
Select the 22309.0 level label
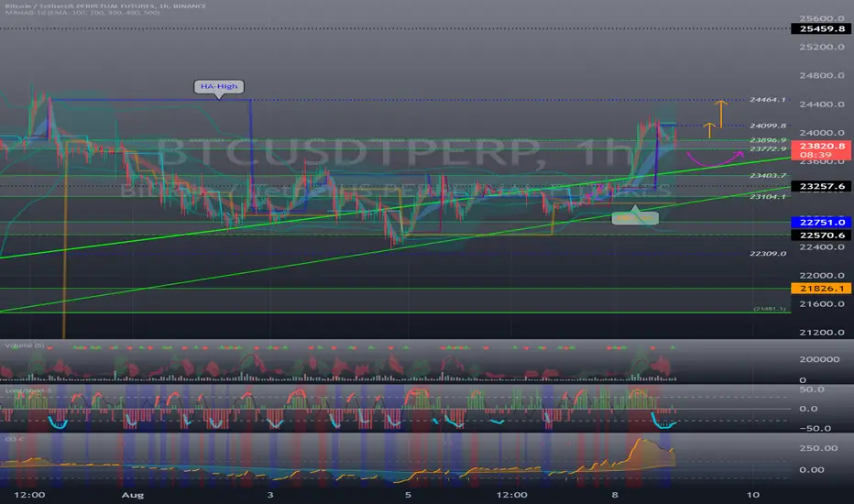pyautogui.click(x=767, y=254)
